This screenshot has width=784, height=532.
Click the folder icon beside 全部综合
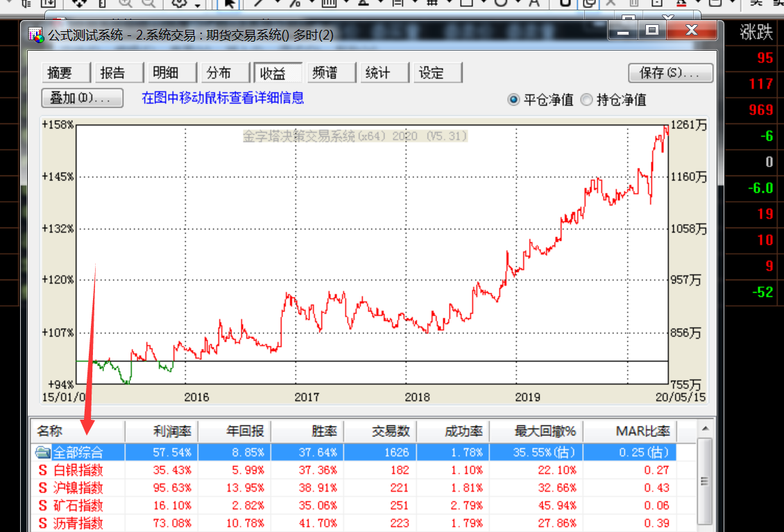(x=43, y=452)
